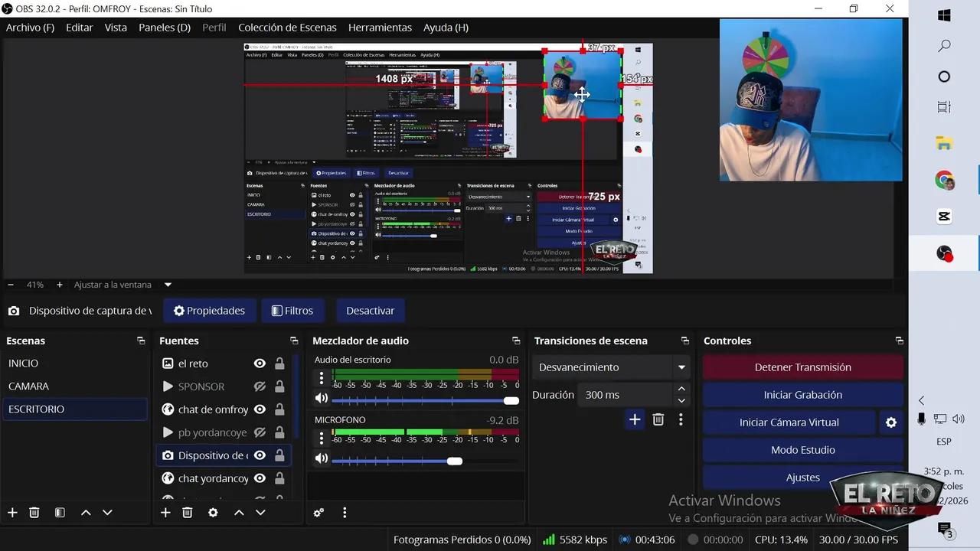Screen dimensions: 980x551
Task: Select the INICIO scene
Action: click(x=74, y=364)
